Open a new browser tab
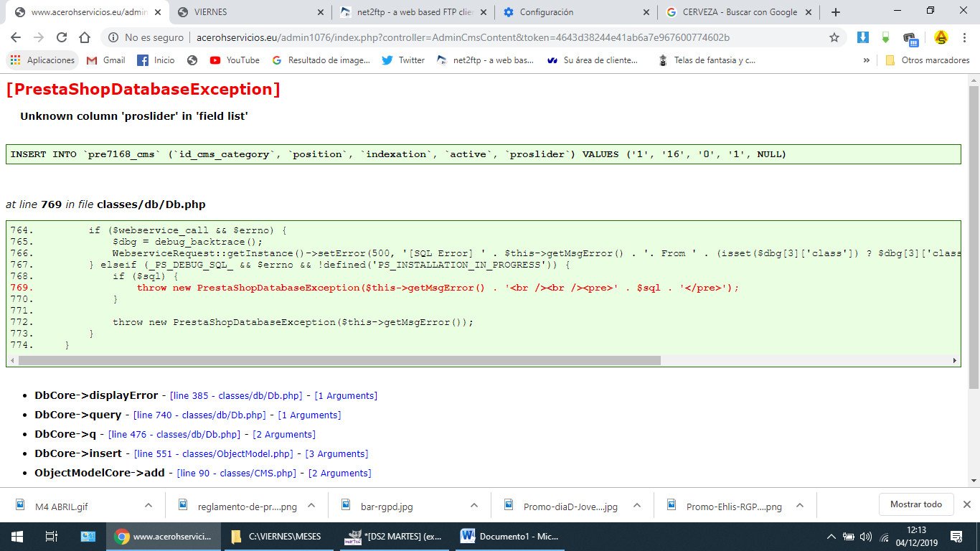The width and height of the screenshot is (980, 551). (x=835, y=12)
